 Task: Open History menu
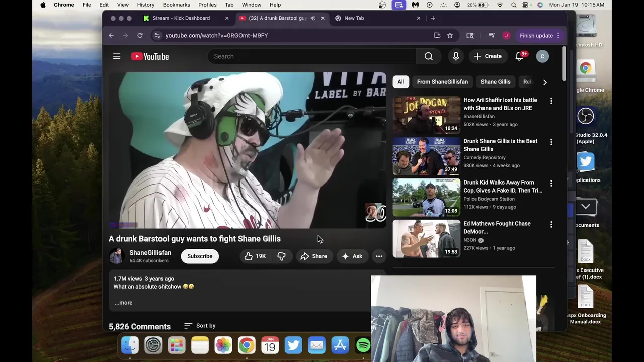(146, 5)
